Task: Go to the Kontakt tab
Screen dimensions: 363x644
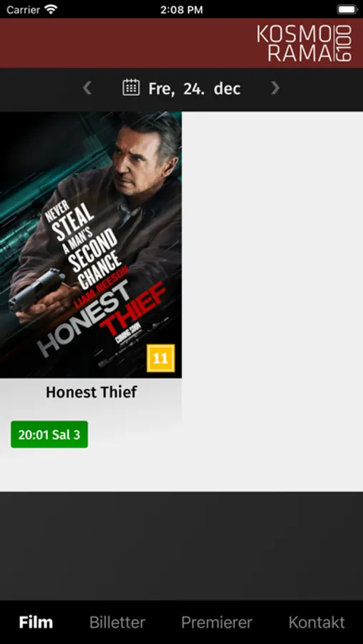Action: tap(316, 623)
